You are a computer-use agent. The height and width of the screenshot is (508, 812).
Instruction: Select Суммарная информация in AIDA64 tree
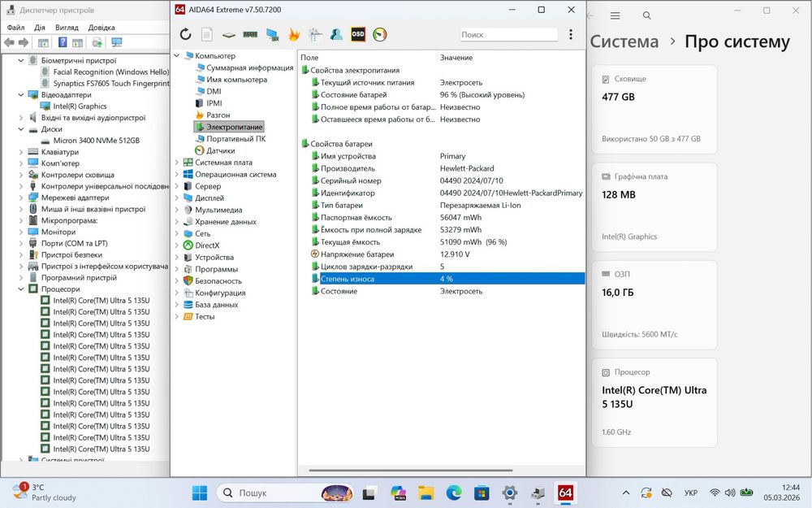pos(249,67)
